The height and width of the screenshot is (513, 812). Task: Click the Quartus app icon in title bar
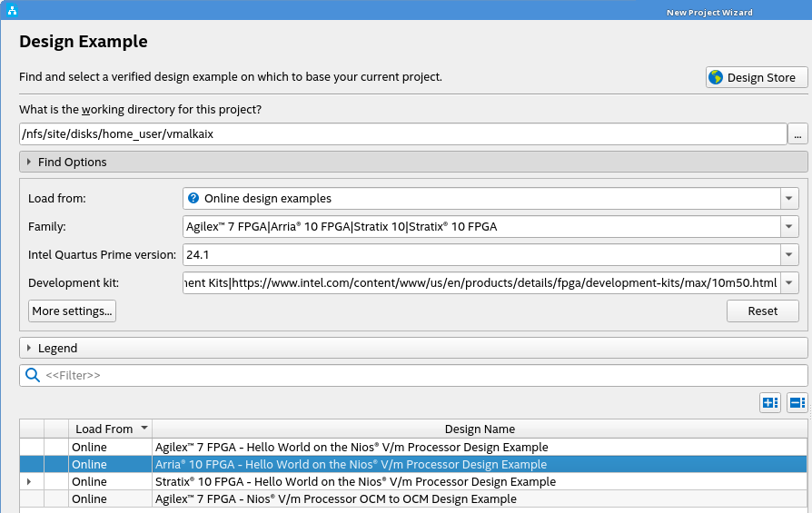coord(11,11)
